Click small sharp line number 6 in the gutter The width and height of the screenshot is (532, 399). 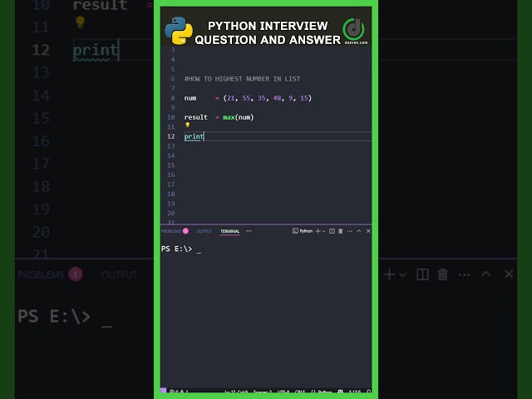pos(173,79)
